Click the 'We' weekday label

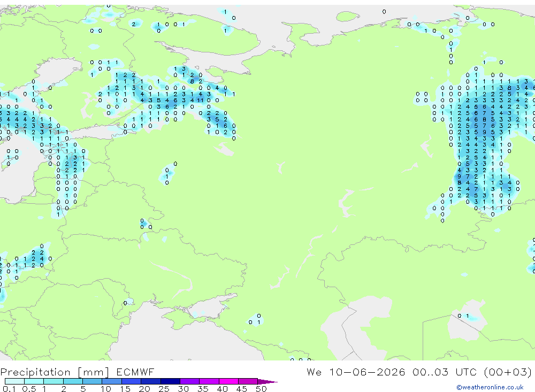(314, 372)
